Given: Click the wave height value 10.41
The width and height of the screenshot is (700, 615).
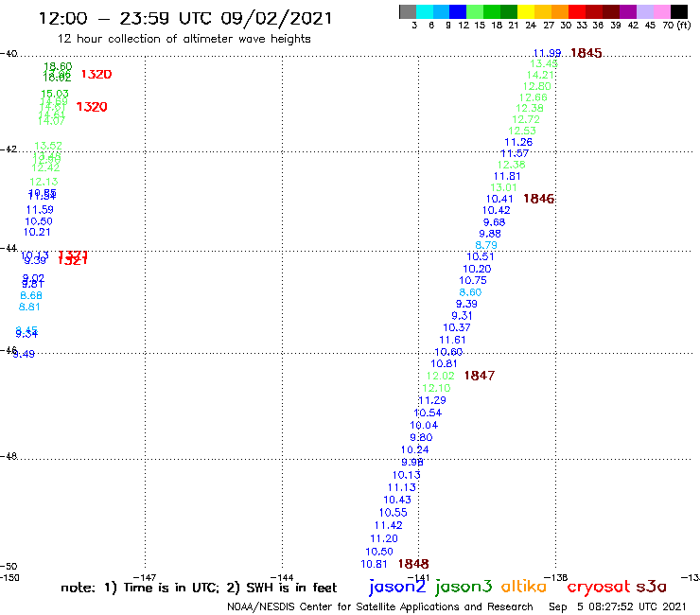Looking at the screenshot, I should 499,200.
